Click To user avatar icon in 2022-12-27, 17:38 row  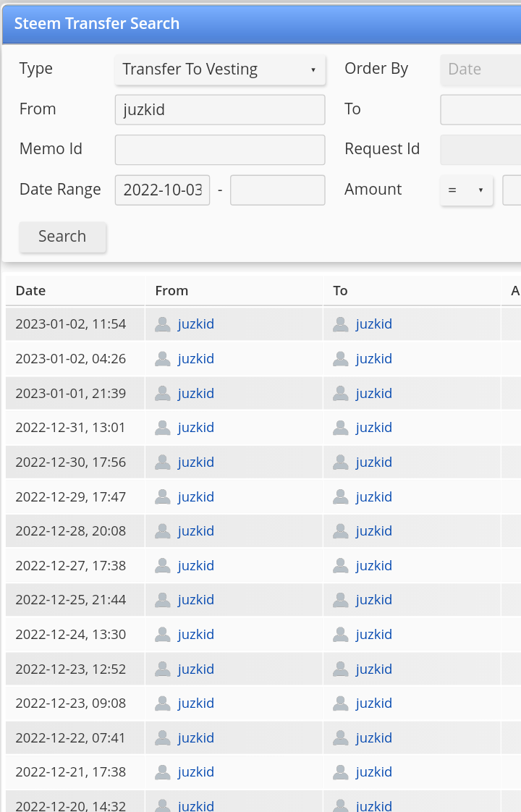(x=341, y=566)
